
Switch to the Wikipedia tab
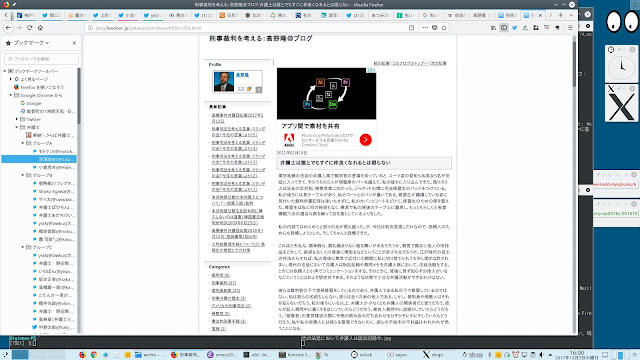[456, 15]
